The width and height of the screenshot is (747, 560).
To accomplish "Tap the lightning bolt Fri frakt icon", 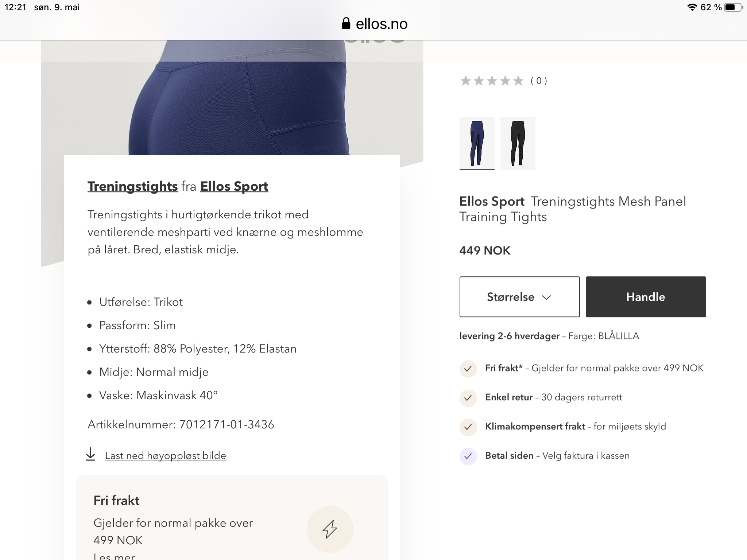I will point(330,529).
